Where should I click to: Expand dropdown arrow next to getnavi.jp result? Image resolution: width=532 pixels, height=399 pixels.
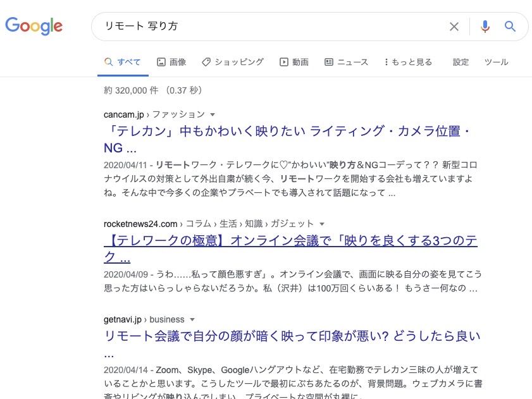(x=192, y=319)
